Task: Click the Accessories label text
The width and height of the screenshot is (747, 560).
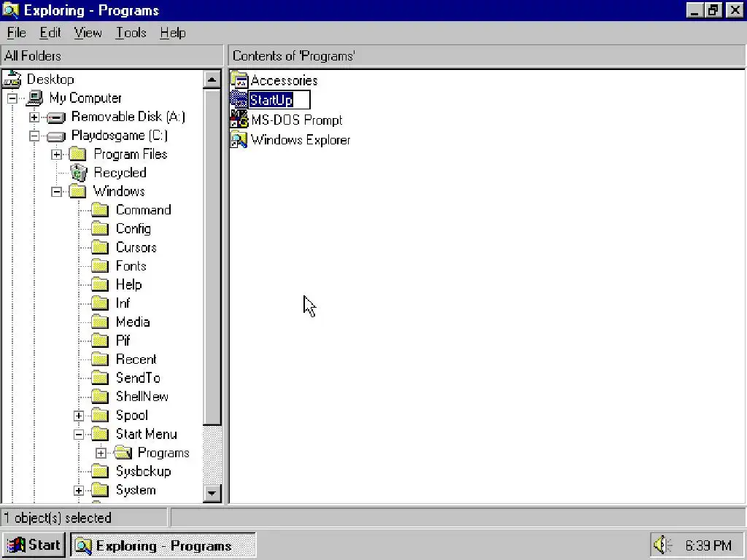Action: click(x=284, y=80)
